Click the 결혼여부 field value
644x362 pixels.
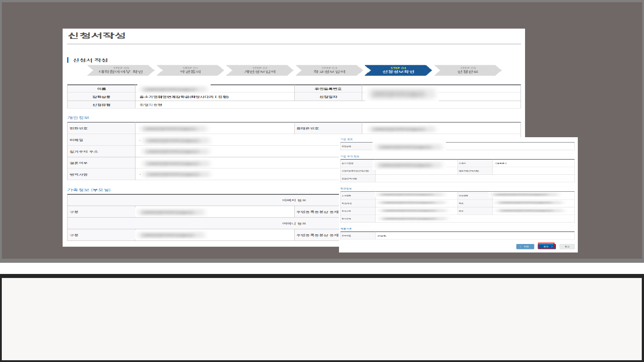(x=174, y=163)
